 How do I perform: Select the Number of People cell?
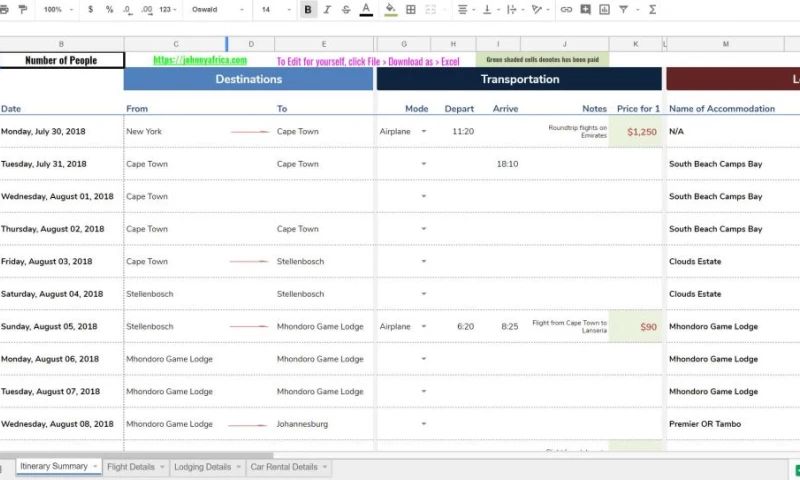tap(62, 60)
